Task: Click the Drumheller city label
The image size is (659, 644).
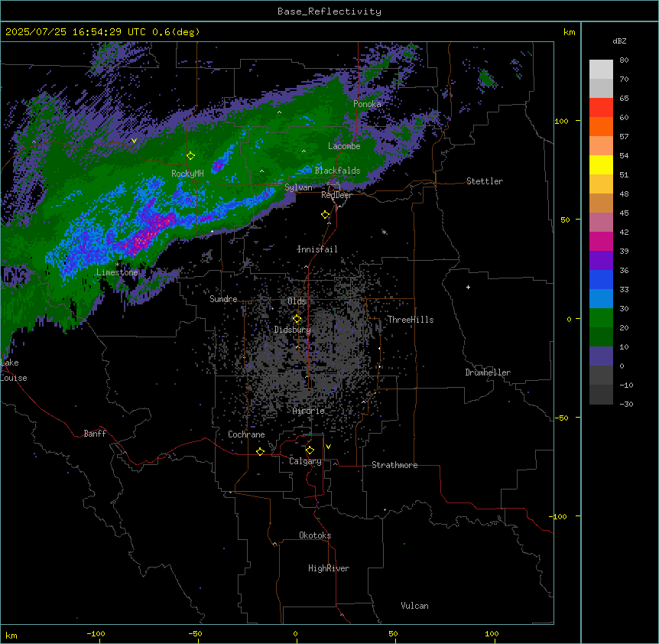Action: coord(488,372)
